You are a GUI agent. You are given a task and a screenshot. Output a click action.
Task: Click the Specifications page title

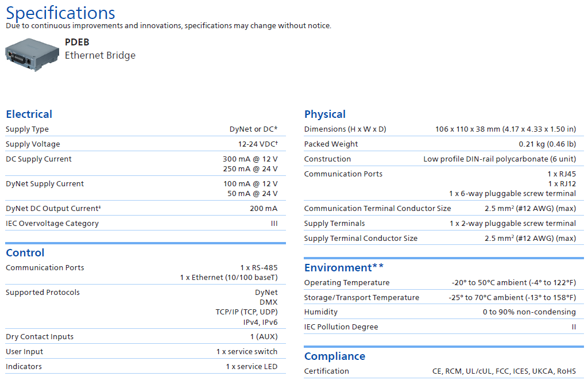tap(60, 13)
